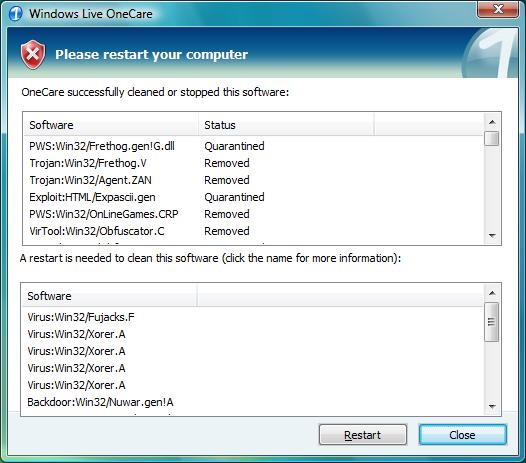Select the VirTool:Win32/Obfuscator.C entry

click(x=97, y=231)
